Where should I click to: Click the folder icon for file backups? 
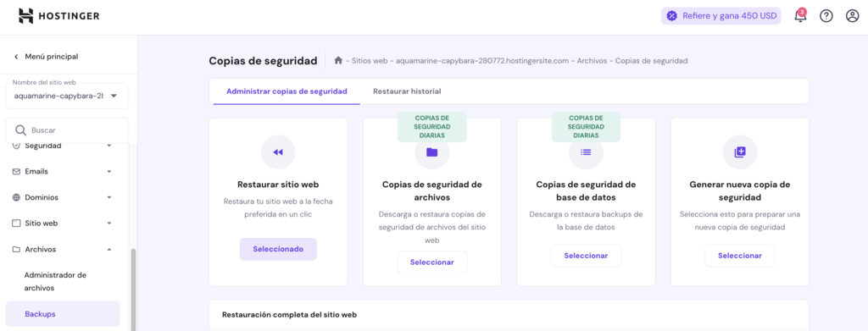tap(431, 152)
